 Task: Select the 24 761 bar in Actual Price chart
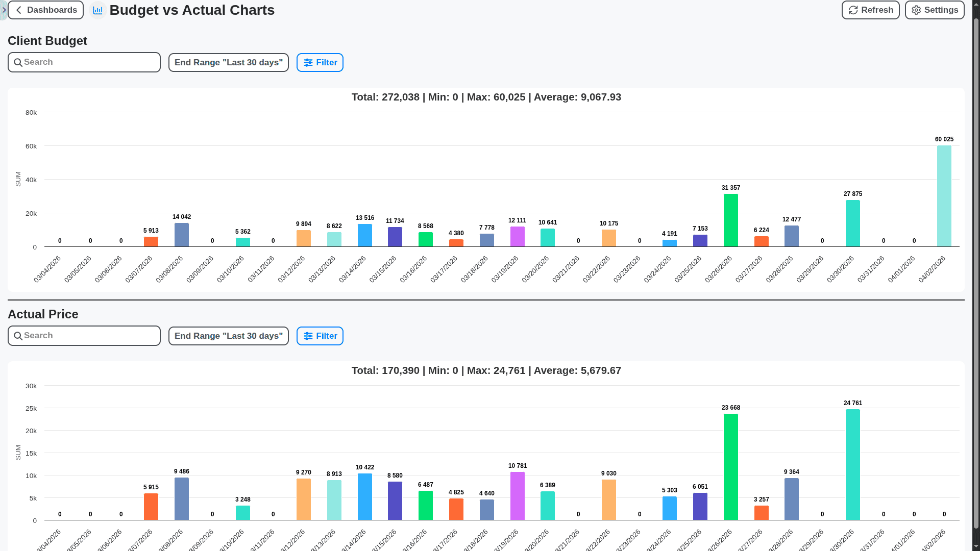(852, 464)
